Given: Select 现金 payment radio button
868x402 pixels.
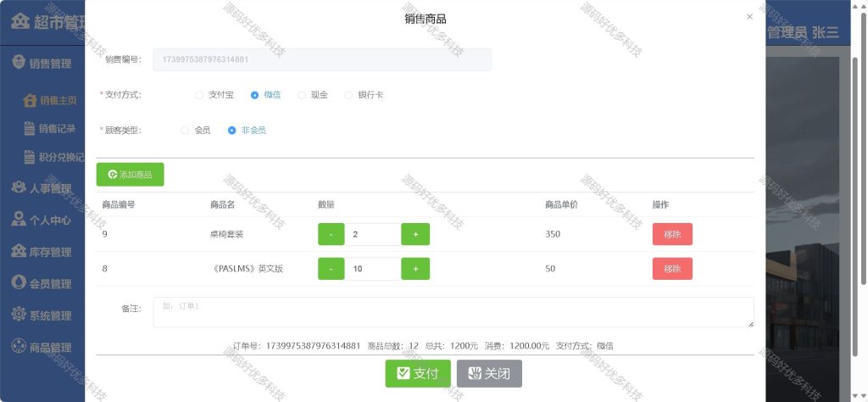Looking at the screenshot, I should pyautogui.click(x=302, y=95).
